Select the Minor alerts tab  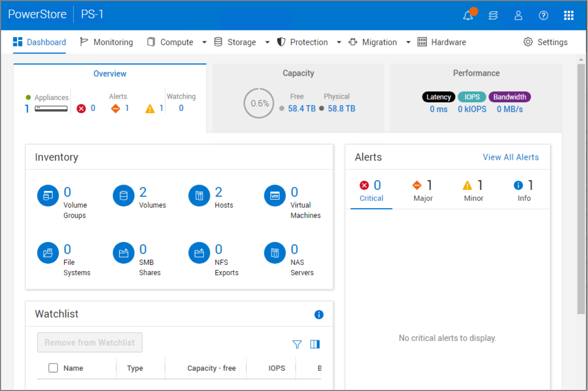(474, 191)
